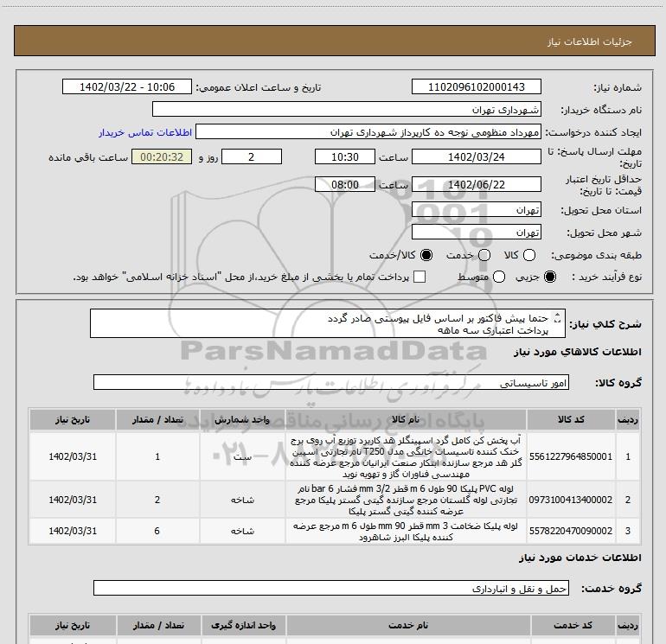Click the واحد شمارش column header

(242, 419)
